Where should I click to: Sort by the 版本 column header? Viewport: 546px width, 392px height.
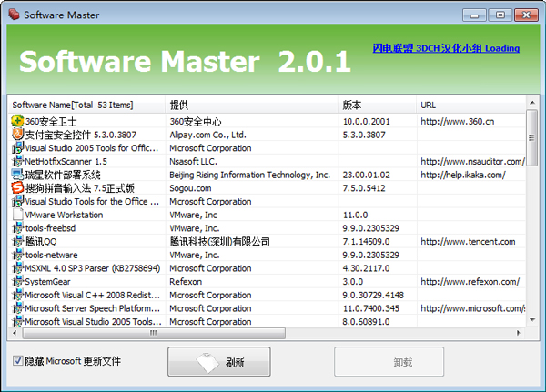pos(378,105)
